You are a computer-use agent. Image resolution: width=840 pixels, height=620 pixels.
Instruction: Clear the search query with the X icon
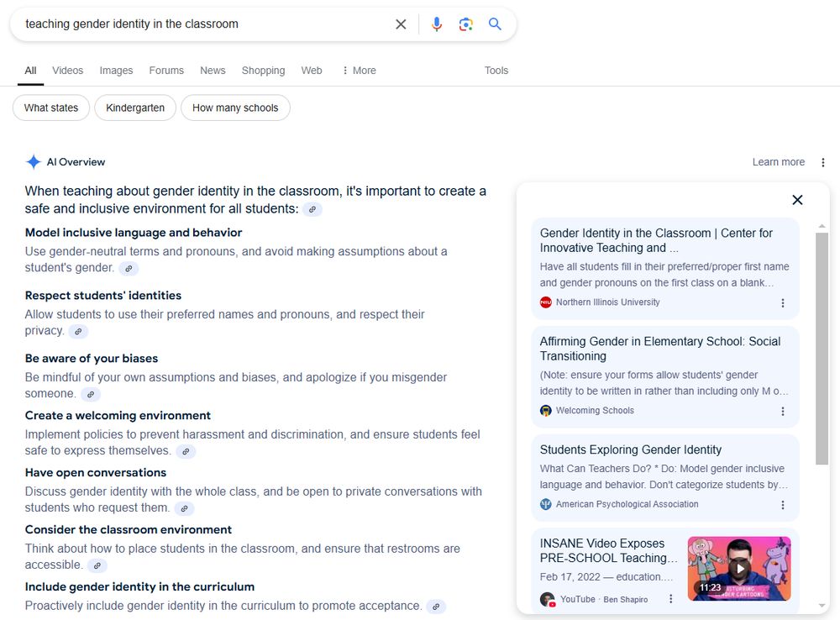[x=401, y=24]
